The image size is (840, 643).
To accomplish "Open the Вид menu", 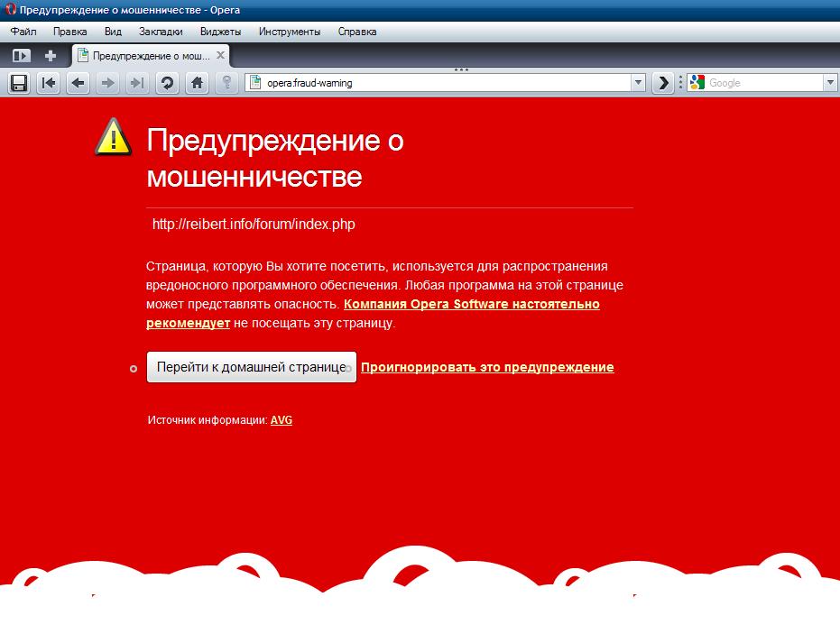I will click(113, 32).
